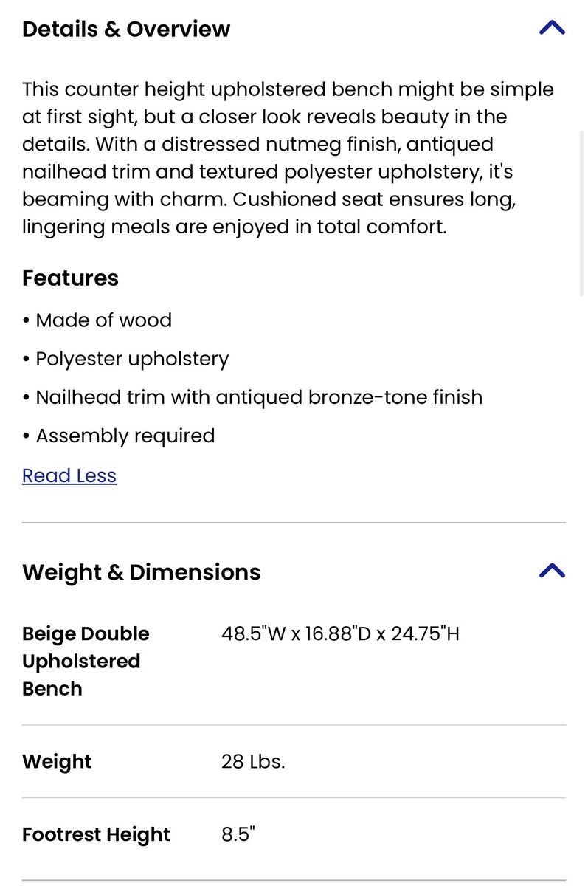Click the Footrest Height label

point(96,834)
